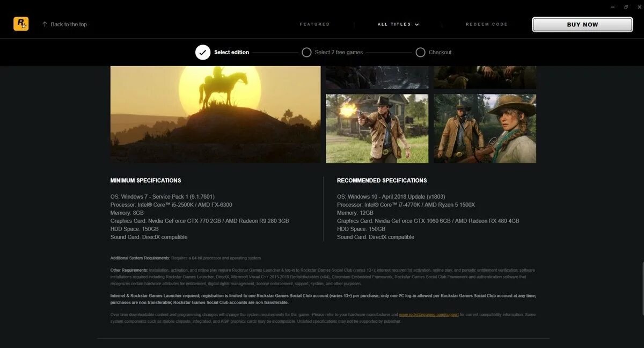Click 'Graphics Card: Nvidia GeForce GTX 770' line

tap(200, 221)
